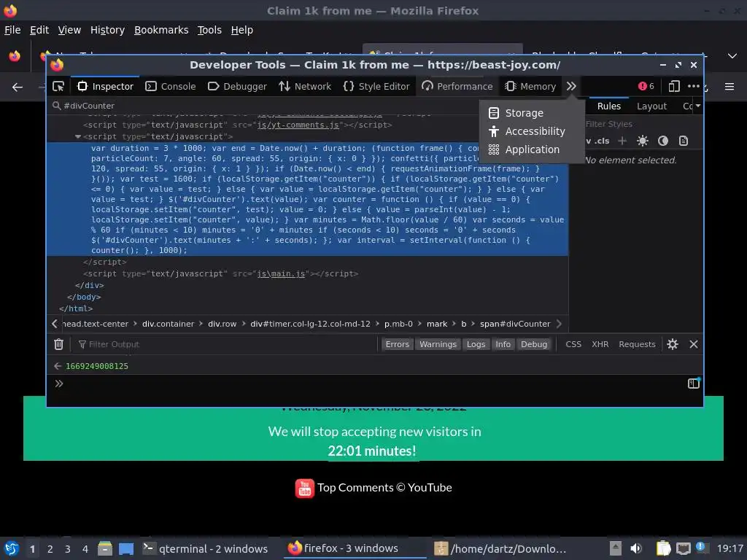Open console settings gear

[x=672, y=344]
